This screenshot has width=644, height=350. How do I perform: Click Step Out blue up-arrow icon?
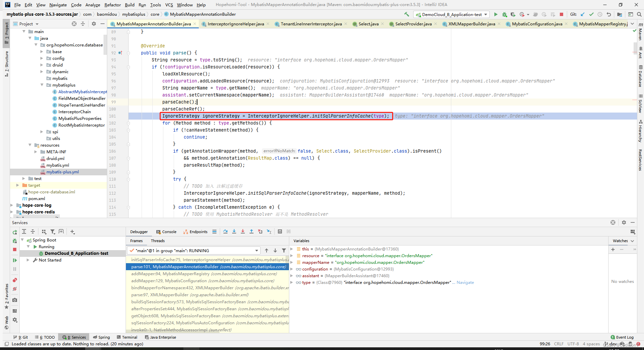(x=252, y=231)
